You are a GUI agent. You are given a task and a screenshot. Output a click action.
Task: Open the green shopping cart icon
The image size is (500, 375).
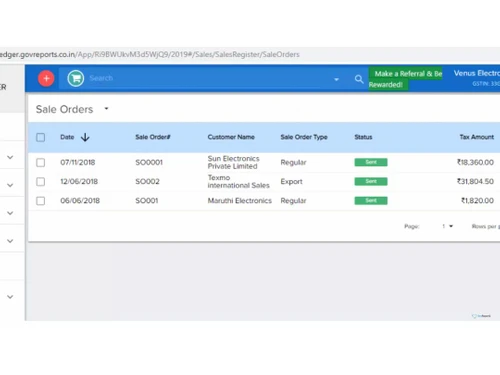pyautogui.click(x=76, y=79)
